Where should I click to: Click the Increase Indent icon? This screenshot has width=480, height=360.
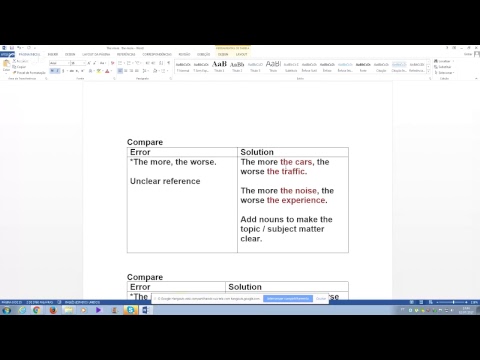pos(153,63)
